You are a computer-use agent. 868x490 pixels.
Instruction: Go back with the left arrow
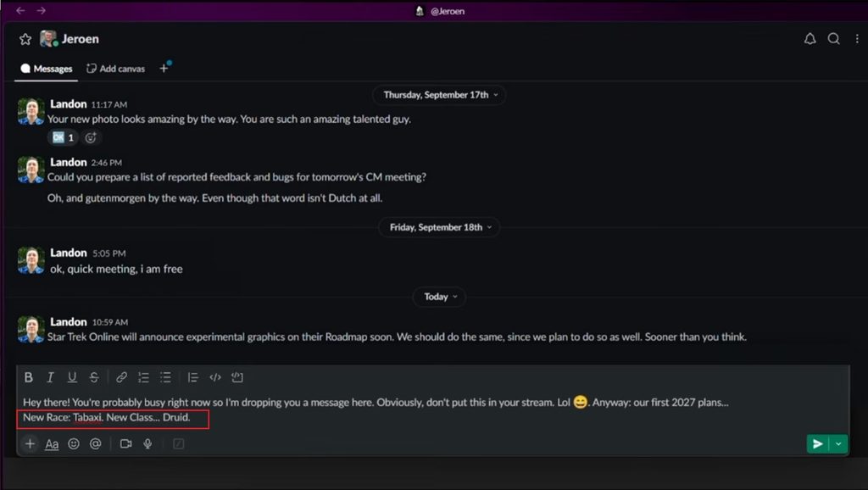tap(20, 10)
